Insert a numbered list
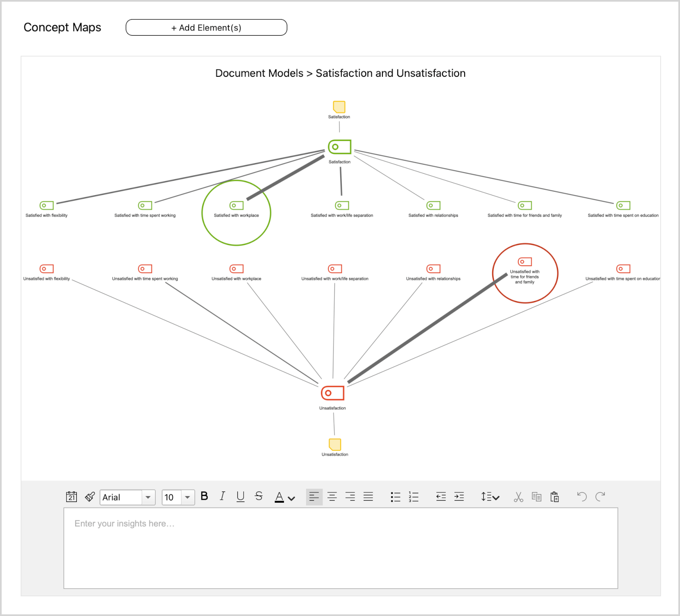 413,497
